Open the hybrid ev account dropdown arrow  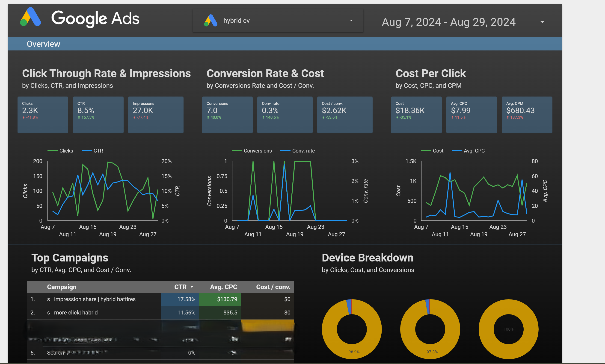point(351,21)
